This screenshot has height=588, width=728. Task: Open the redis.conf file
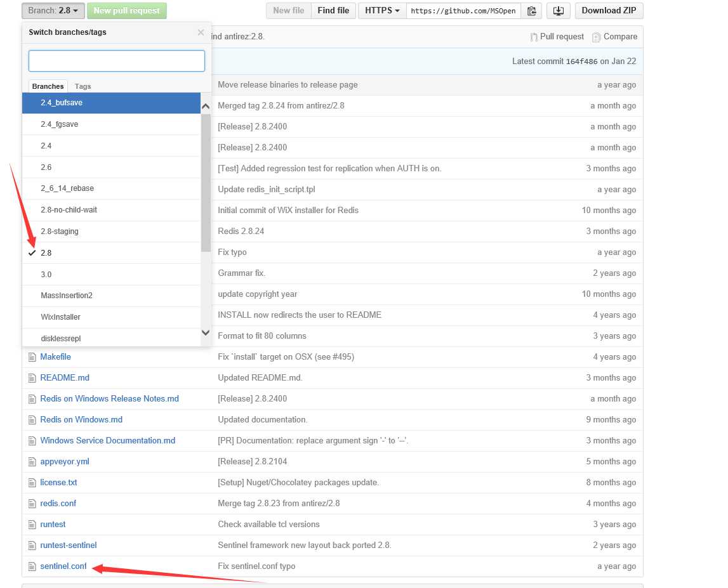click(58, 504)
